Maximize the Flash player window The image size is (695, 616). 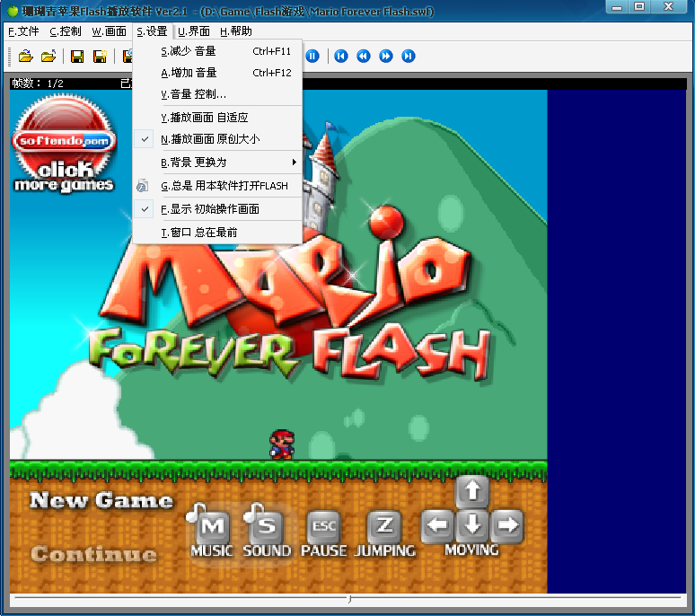tap(639, 6)
